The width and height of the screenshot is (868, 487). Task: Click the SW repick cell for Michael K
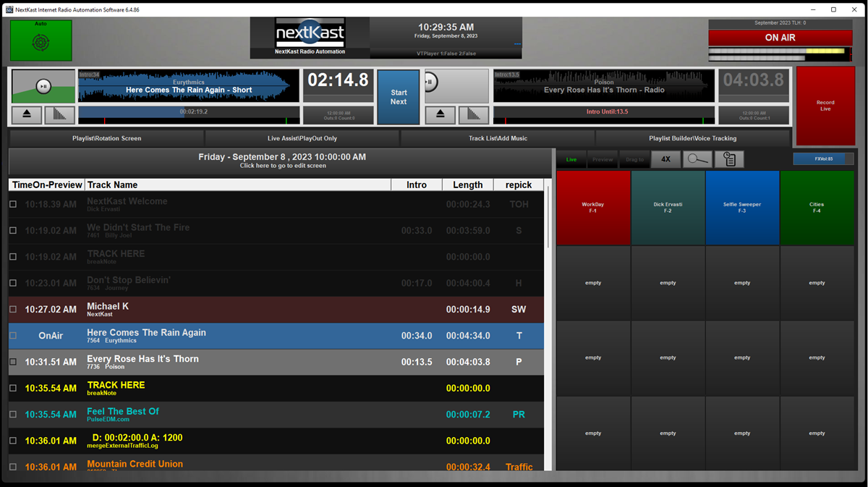(x=519, y=310)
